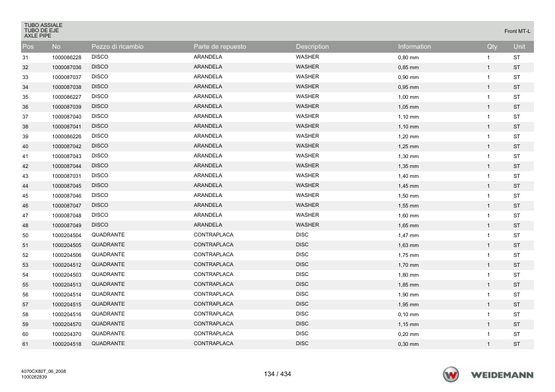The image size is (555, 392).
Task: Click the No column header
Action: point(56,47)
